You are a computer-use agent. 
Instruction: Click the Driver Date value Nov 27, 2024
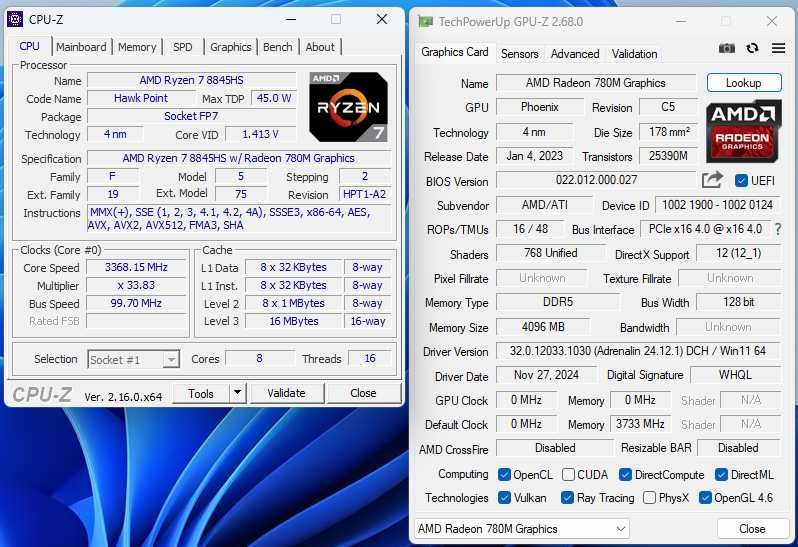click(546, 375)
